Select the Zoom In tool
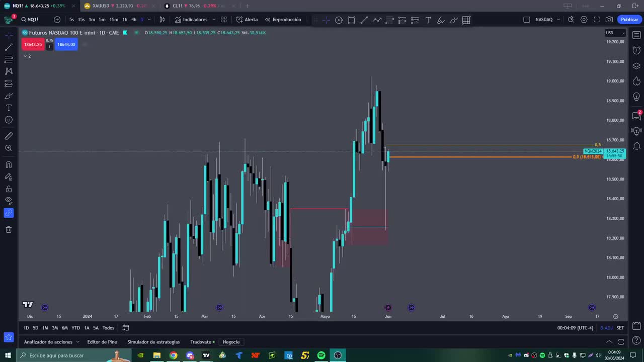The width and height of the screenshot is (644, 362). pyautogui.click(x=9, y=148)
